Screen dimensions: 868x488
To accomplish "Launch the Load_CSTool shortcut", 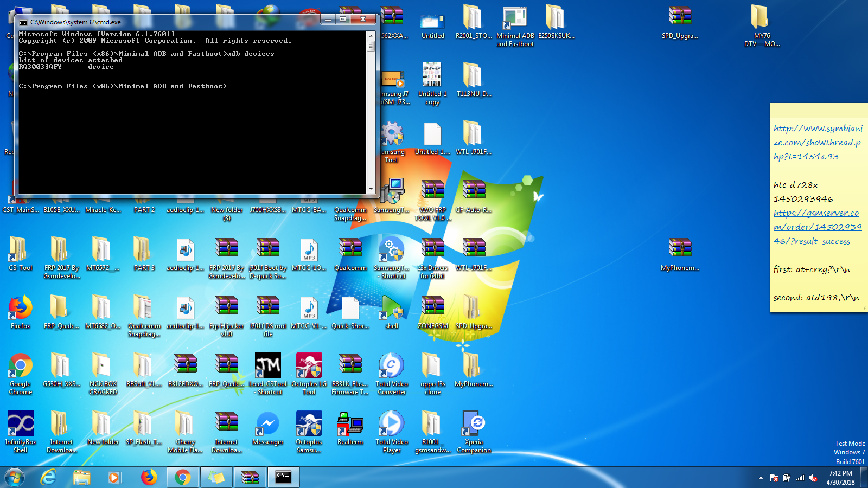I will [x=267, y=374].
